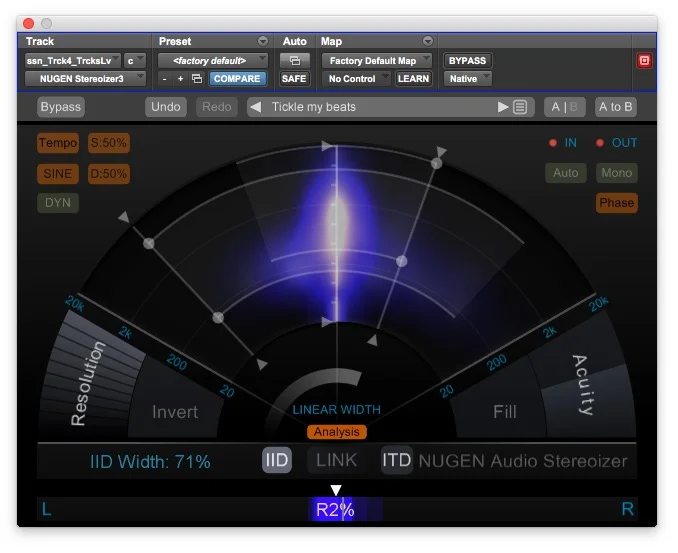
Task: Enable the Mono button
Action: [617, 173]
